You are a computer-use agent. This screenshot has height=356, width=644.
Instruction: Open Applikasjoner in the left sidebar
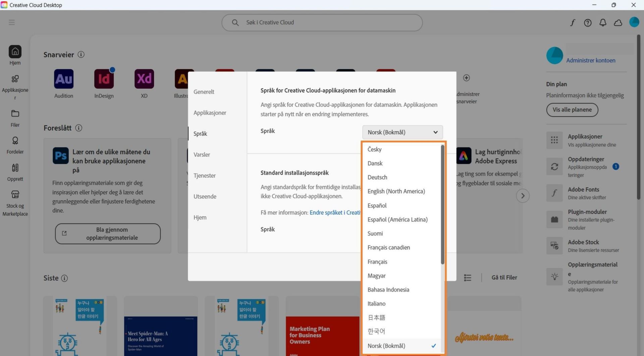click(15, 87)
